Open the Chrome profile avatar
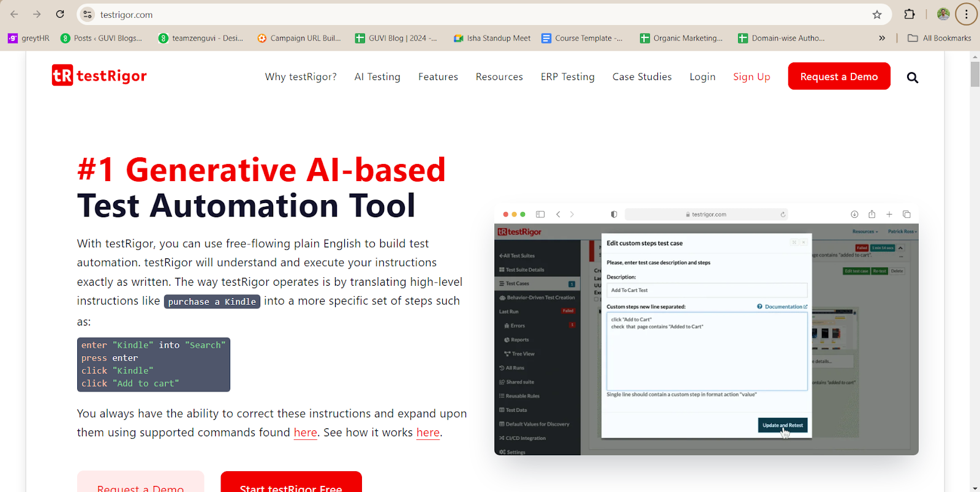This screenshot has width=980, height=492. click(943, 14)
